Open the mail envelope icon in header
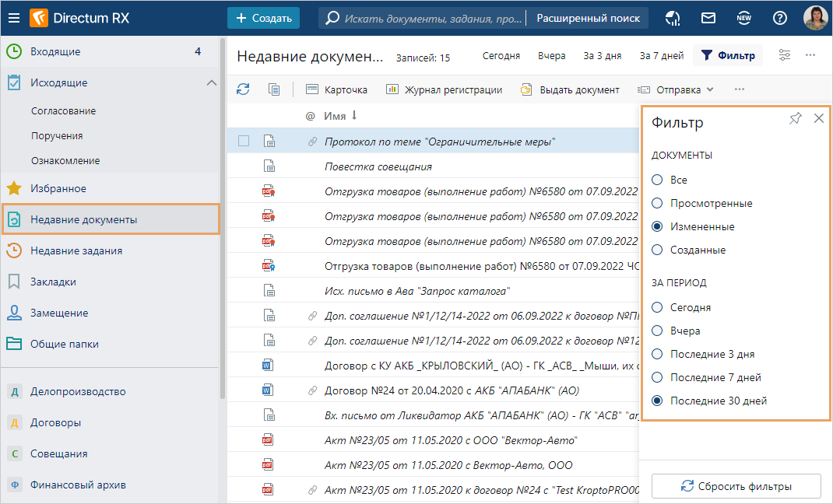This screenshot has width=833, height=504. pyautogui.click(x=708, y=18)
